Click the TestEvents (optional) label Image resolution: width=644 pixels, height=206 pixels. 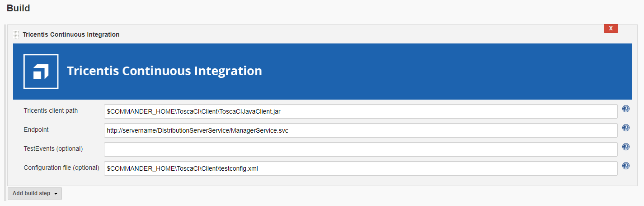pyautogui.click(x=53, y=149)
